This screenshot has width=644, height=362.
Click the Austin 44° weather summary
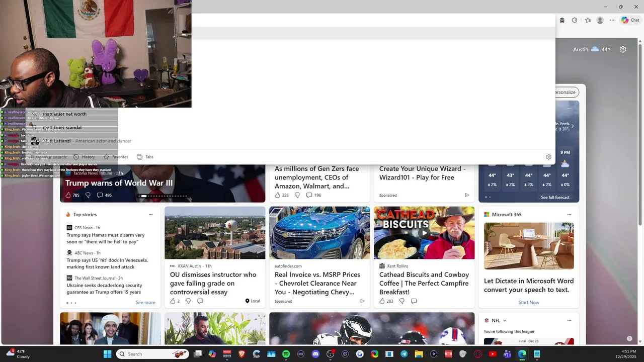(592, 49)
